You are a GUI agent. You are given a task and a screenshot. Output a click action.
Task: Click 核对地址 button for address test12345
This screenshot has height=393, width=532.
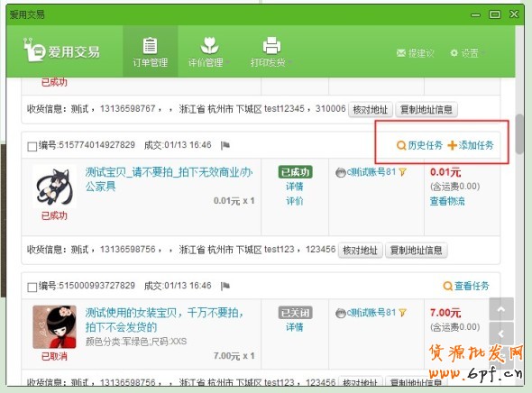371,110
